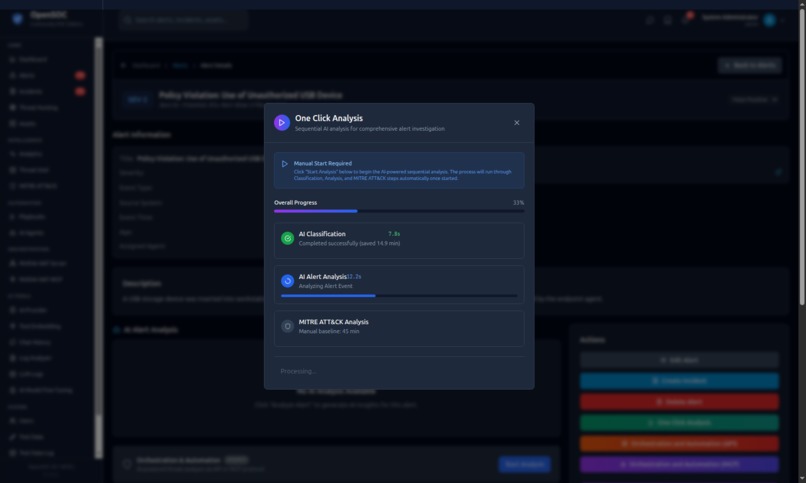
Task: Click the green One Click Analysis button
Action: pos(679,422)
